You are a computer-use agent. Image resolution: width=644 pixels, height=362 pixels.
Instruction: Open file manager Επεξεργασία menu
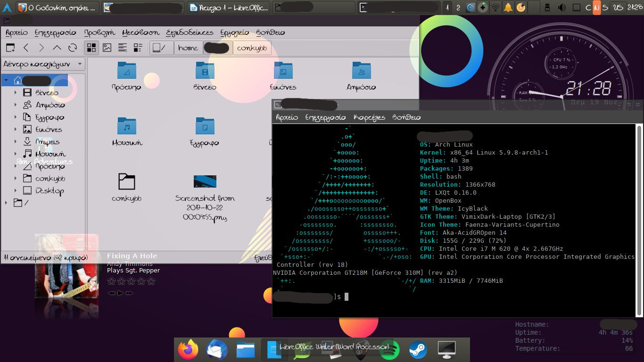click(55, 33)
